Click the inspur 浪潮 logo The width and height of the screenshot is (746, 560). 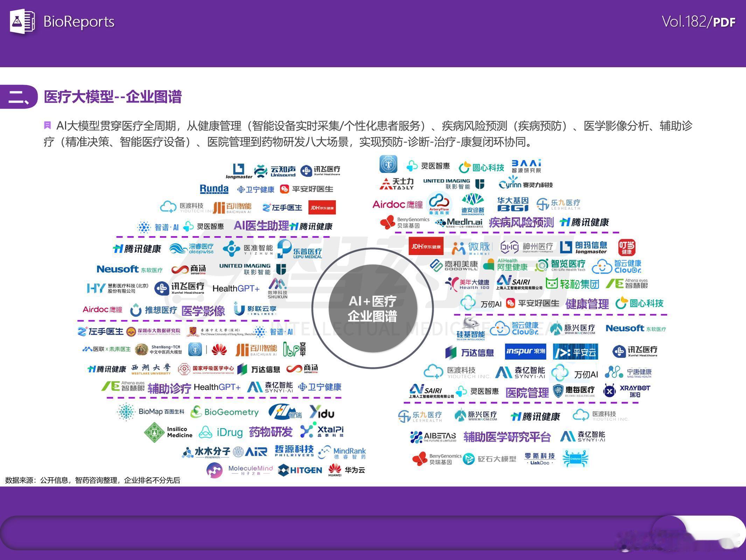(525, 351)
